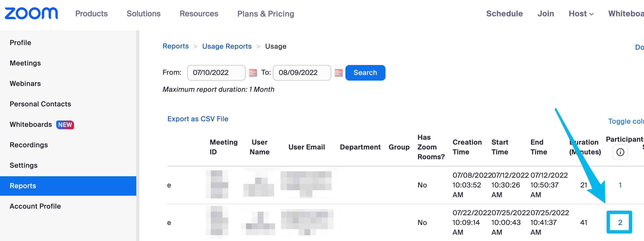Open participants count 2 link
Image resolution: width=644 pixels, height=241 pixels.
(620, 222)
